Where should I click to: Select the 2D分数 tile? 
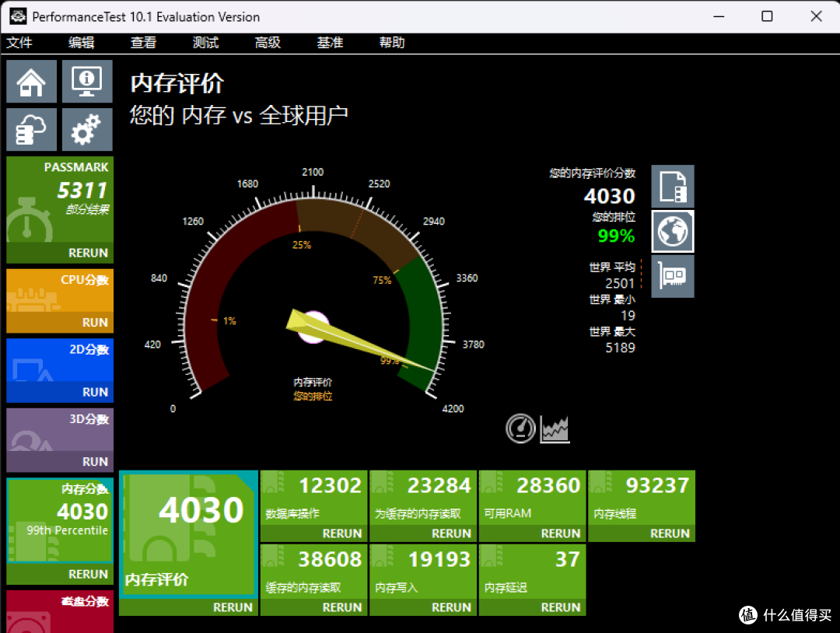[x=60, y=360]
